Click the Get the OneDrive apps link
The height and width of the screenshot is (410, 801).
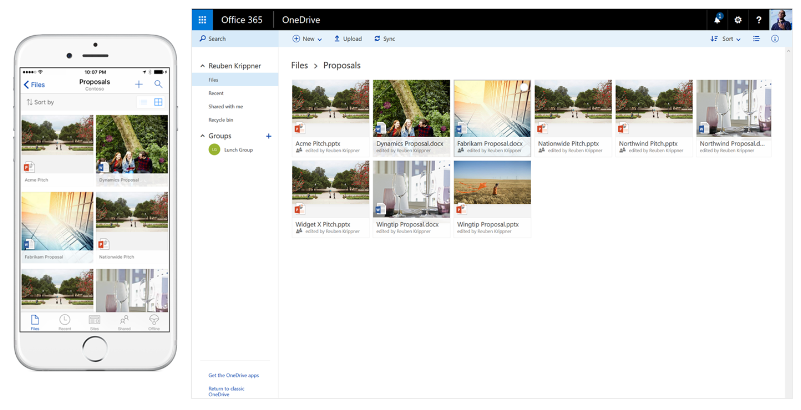233,375
